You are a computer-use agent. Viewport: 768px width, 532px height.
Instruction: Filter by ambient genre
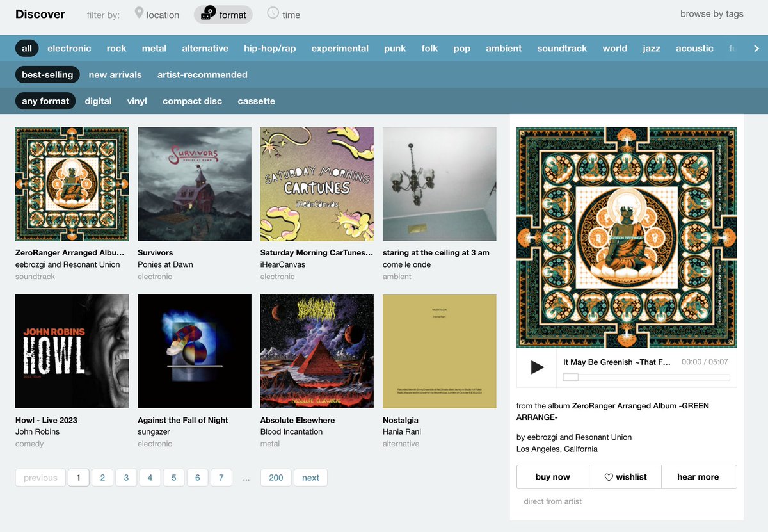(504, 48)
